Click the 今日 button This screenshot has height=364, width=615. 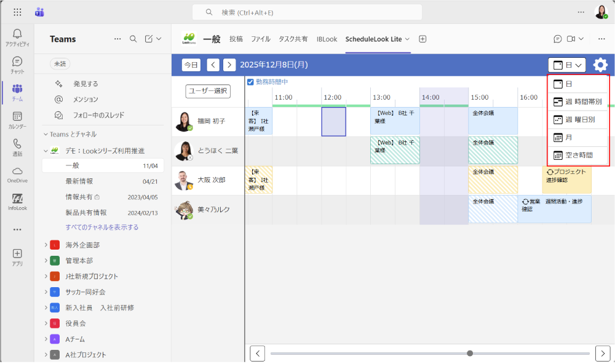[191, 65]
